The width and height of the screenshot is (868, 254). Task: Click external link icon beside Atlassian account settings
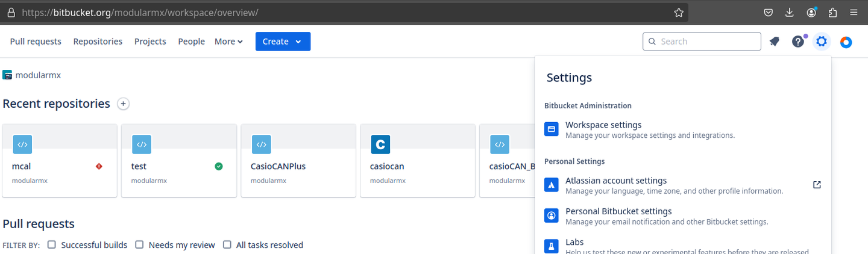[x=817, y=185]
